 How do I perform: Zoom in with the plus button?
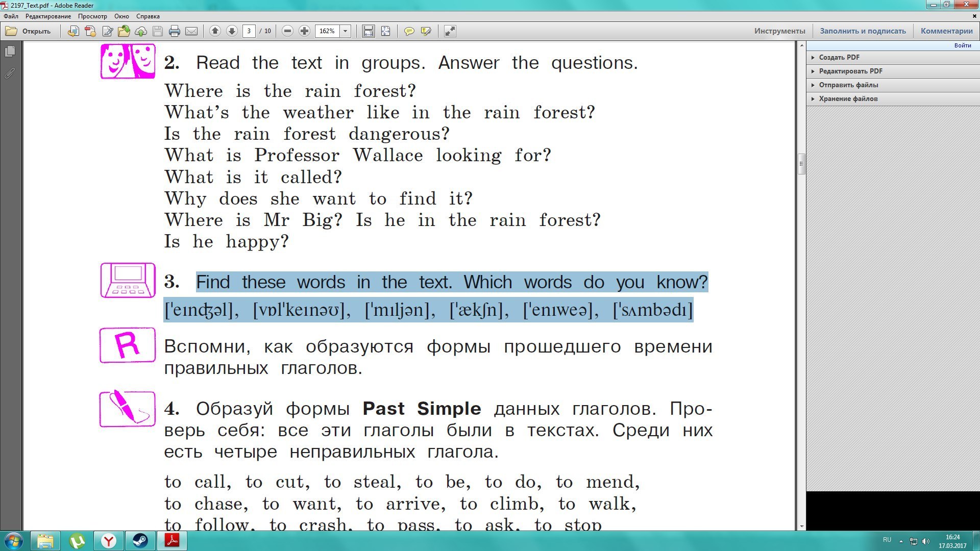click(304, 31)
